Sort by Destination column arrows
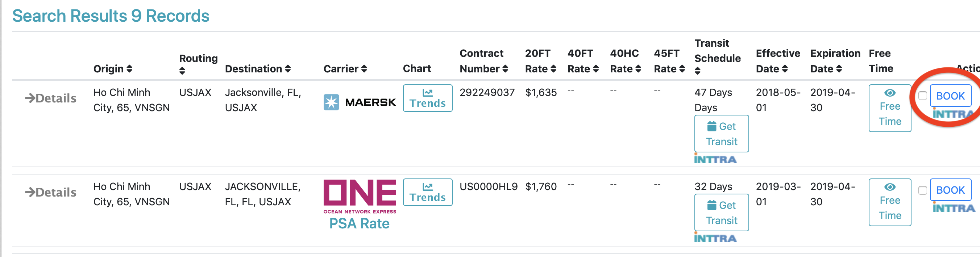 pos(288,69)
